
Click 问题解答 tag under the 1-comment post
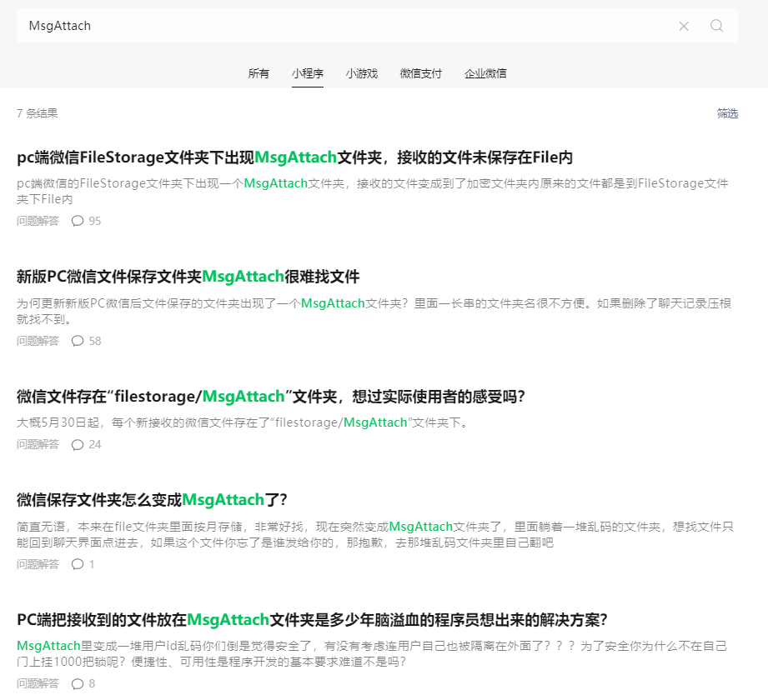[x=38, y=564]
